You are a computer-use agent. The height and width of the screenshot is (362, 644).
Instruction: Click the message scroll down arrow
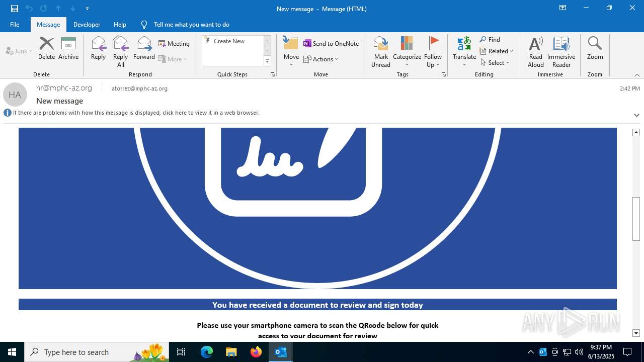[636, 333]
